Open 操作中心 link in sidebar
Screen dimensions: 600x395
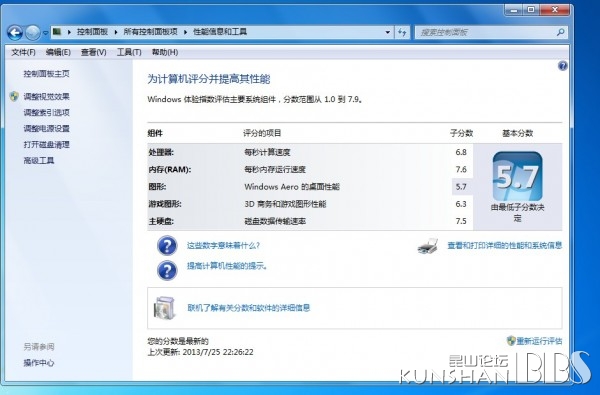click(39, 363)
